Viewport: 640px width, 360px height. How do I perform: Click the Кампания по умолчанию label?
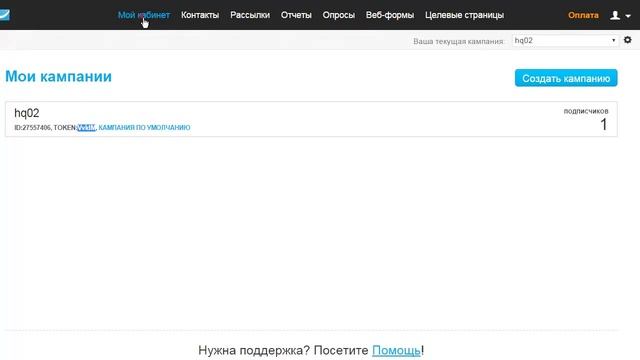point(144,127)
